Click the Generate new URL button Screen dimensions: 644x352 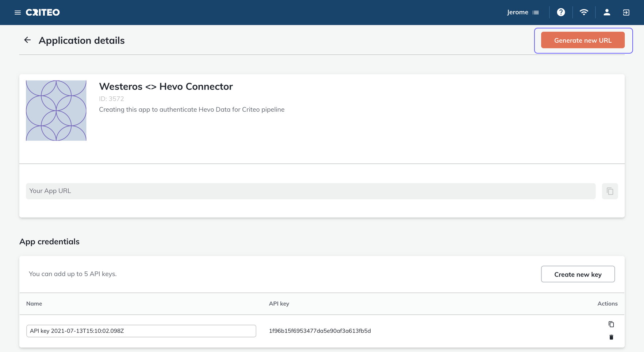(x=583, y=40)
